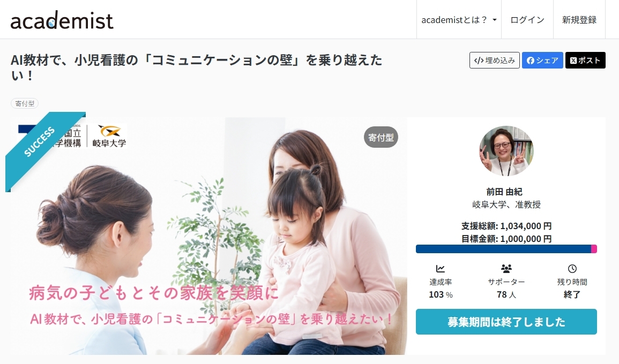Click the サポーター people icon
Screen dimensions: 619x364
coord(506,269)
